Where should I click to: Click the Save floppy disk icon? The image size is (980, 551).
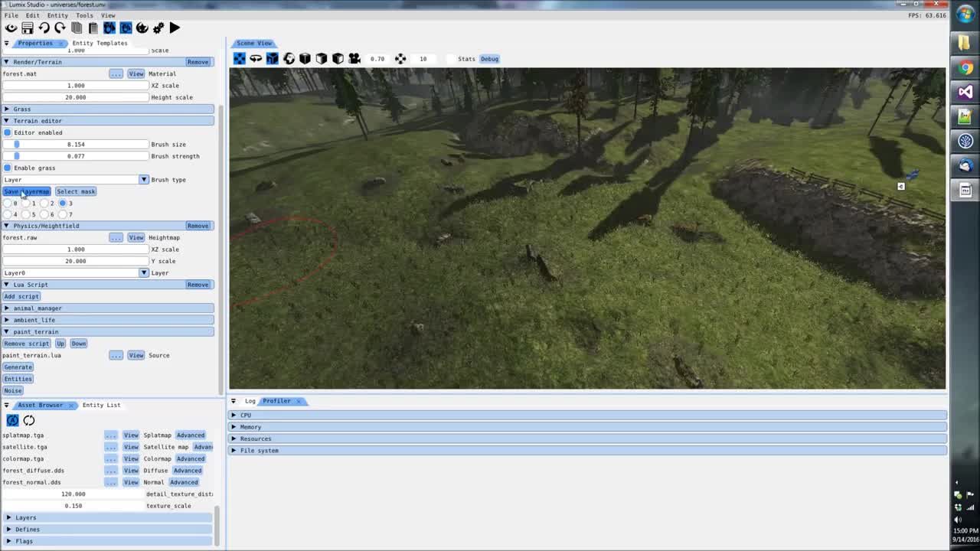pyautogui.click(x=28, y=28)
